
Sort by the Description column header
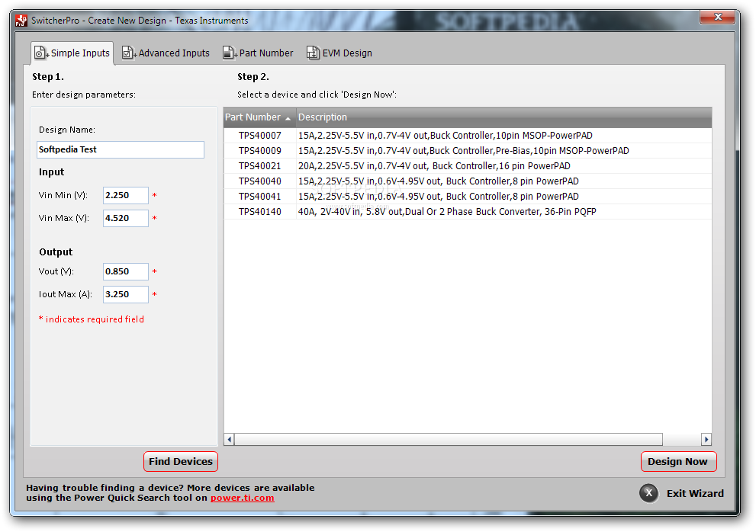pos(503,117)
